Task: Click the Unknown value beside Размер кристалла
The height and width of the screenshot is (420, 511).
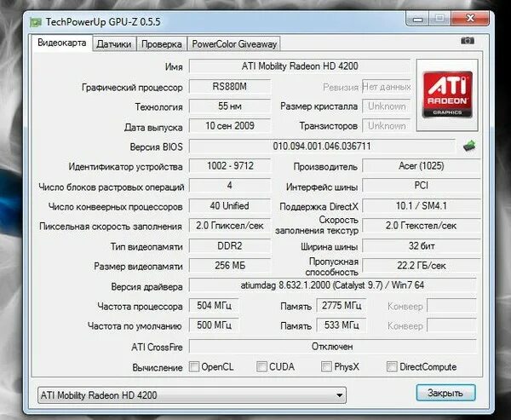Action: (x=386, y=106)
